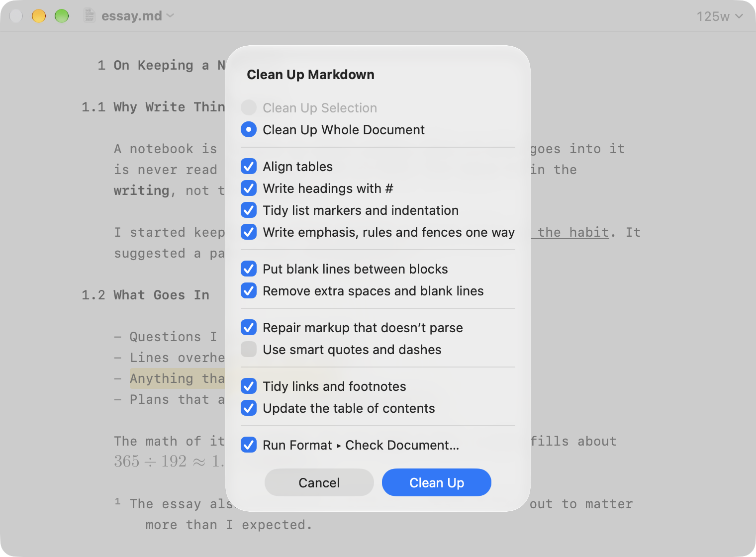Click the "I started keep" paragraph line

(x=169, y=232)
